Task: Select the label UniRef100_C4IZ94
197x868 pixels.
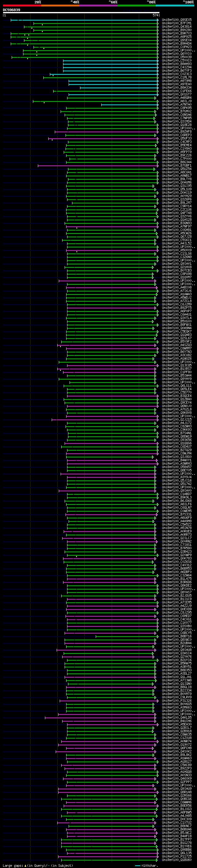Action: [177, 67]
